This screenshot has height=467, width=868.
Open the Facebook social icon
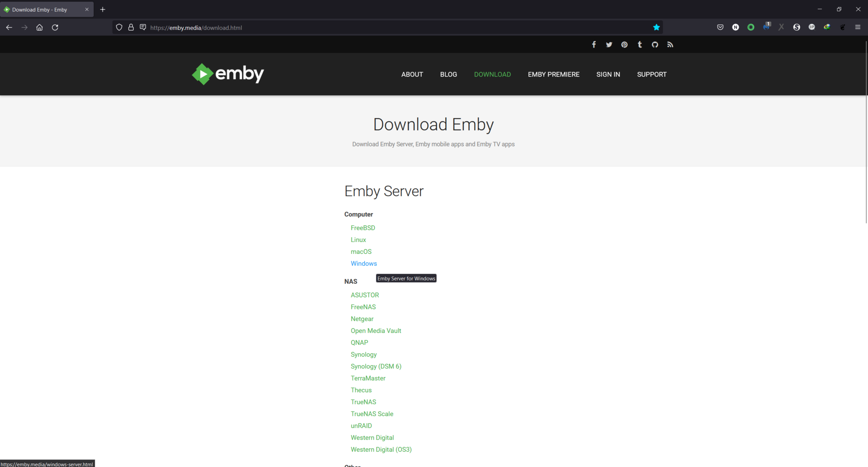click(x=594, y=44)
